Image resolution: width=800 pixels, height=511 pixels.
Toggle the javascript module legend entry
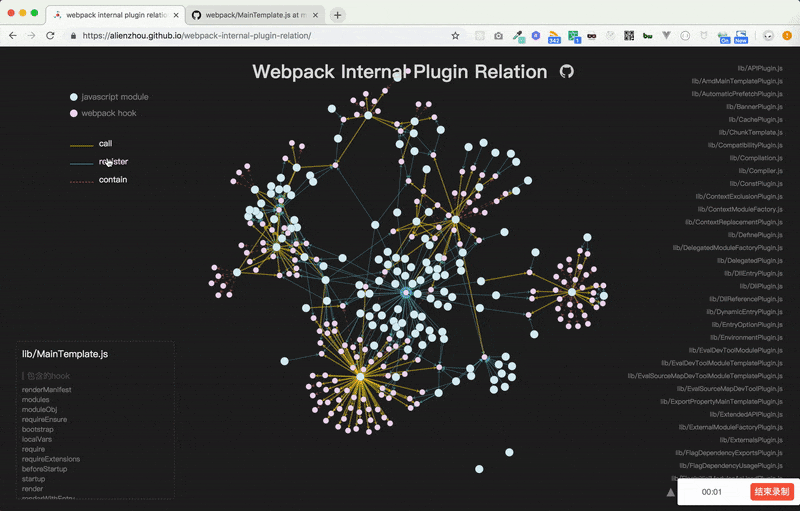pyautogui.click(x=109, y=97)
